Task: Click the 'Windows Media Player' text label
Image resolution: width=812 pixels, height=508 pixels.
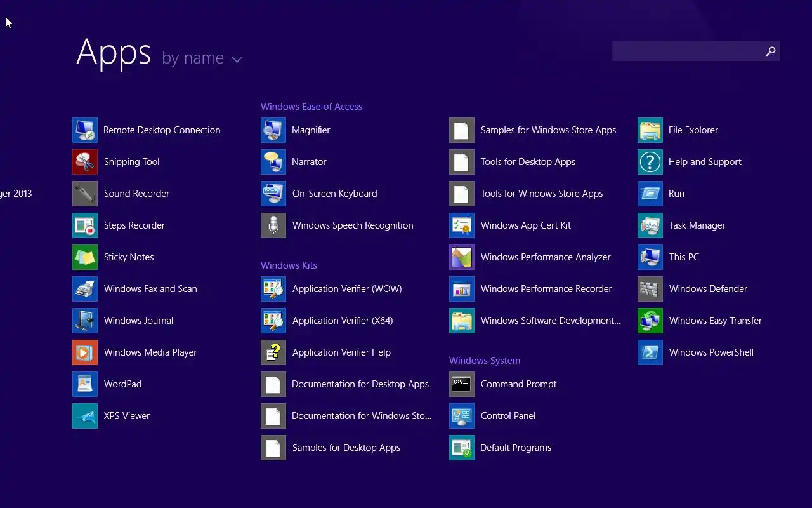Action: 150,352
